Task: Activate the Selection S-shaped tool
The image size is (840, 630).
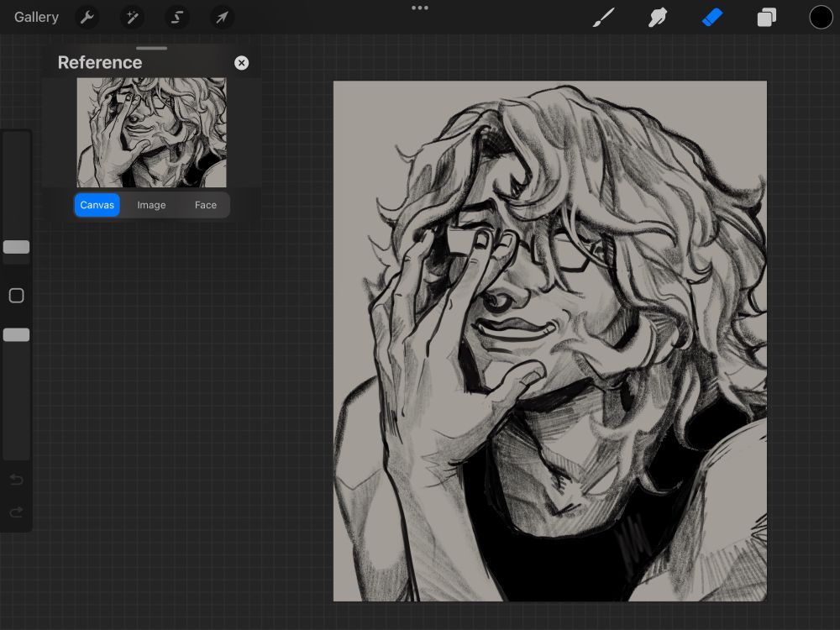Action: click(x=177, y=18)
